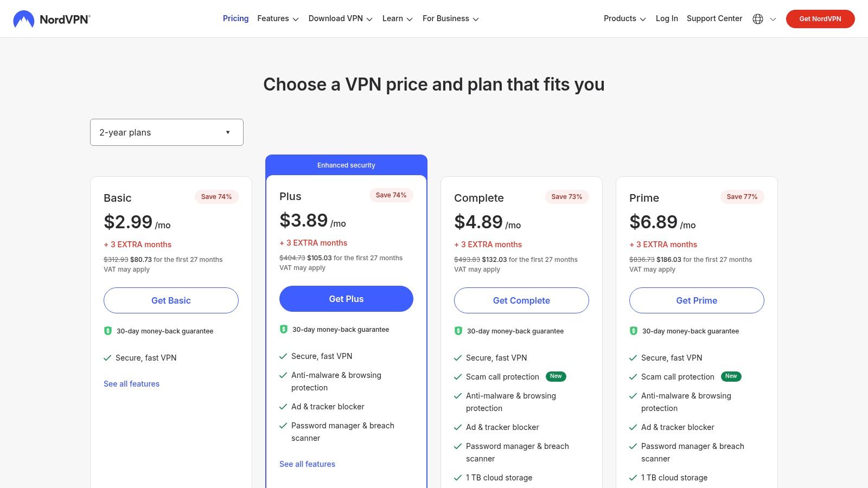Click the New badge next to Scam call protection
Image resolution: width=868 pixels, height=488 pixels.
coord(556,376)
